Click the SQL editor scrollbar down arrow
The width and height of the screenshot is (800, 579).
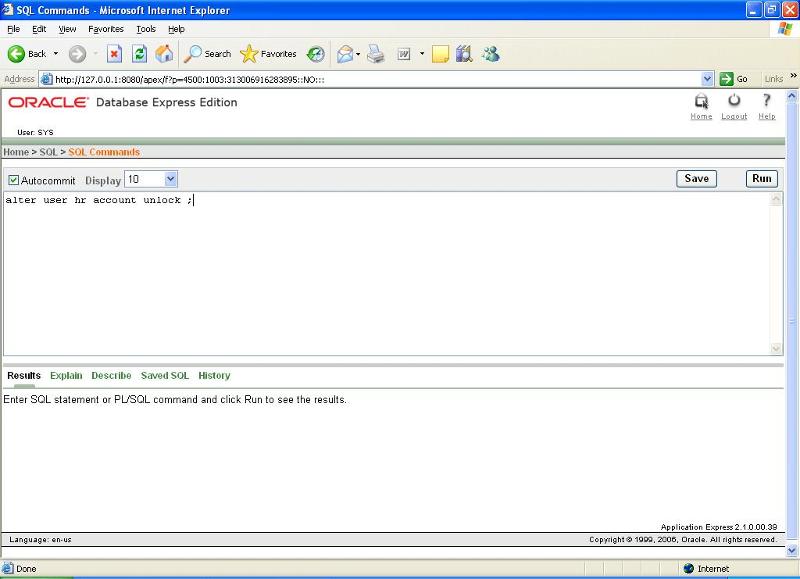776,348
